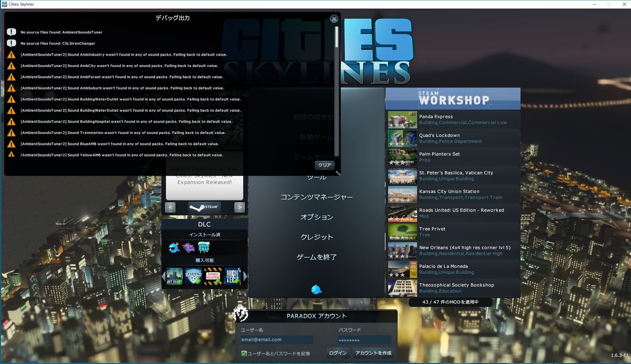Image resolution: width=631 pixels, height=364 pixels.
Task: Click the warning icon for the AmbIndustry message
Action: point(11,54)
